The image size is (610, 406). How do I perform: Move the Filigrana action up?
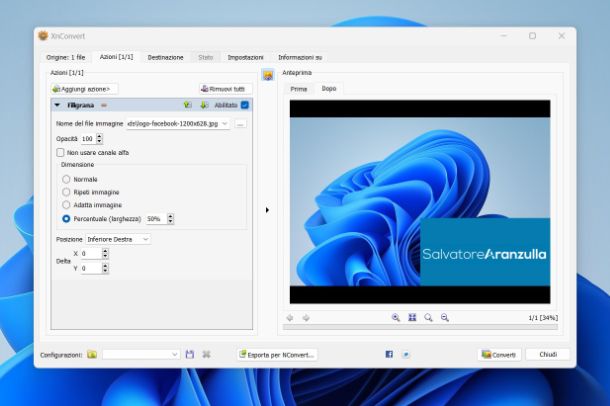(188, 105)
